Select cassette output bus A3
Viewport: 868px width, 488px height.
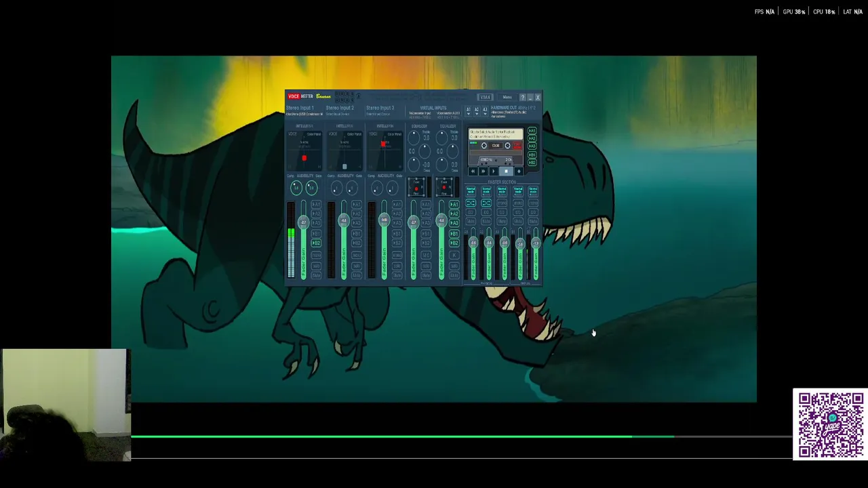tap(532, 146)
